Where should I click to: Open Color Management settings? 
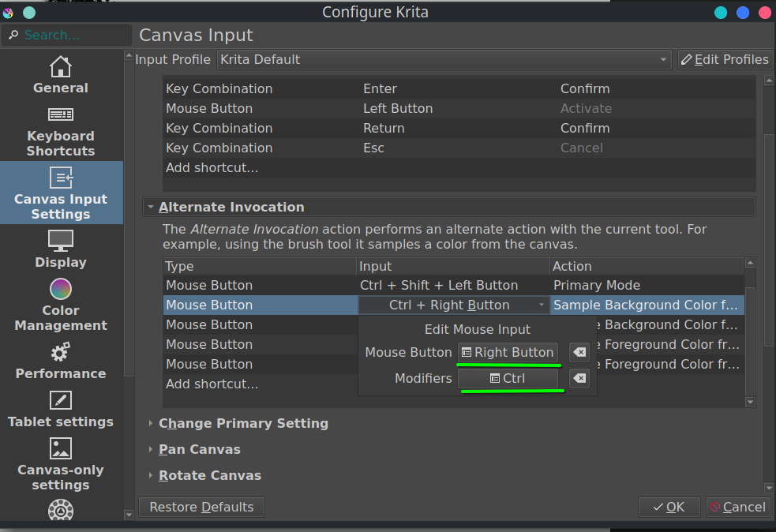point(61,305)
